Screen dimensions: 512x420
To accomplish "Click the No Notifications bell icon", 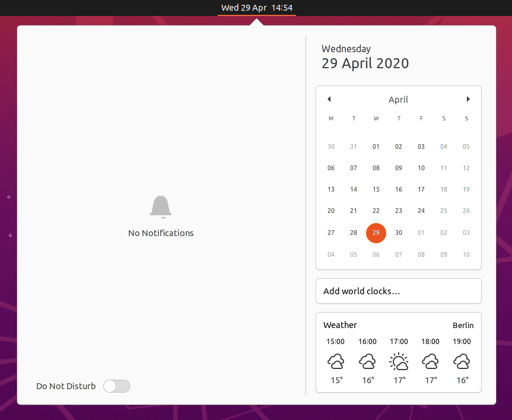I will pos(161,207).
